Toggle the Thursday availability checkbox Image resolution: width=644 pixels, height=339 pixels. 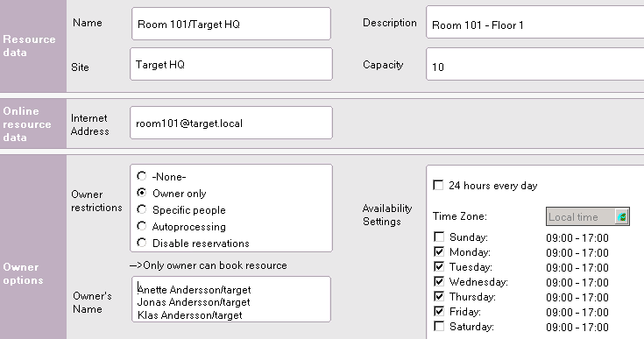pyautogui.click(x=439, y=296)
